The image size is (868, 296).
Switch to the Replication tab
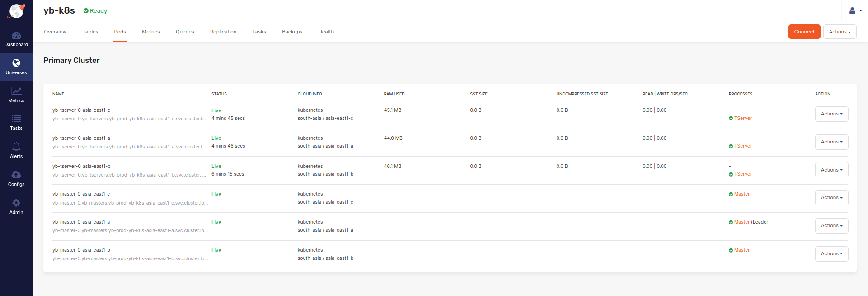coord(223,32)
